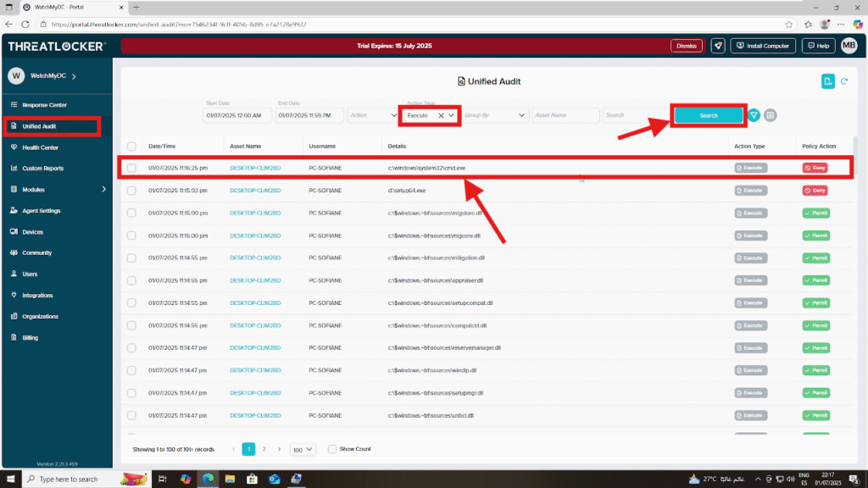Click the Modules sidebar icon
This screenshot has width=868, height=488.
[14, 189]
